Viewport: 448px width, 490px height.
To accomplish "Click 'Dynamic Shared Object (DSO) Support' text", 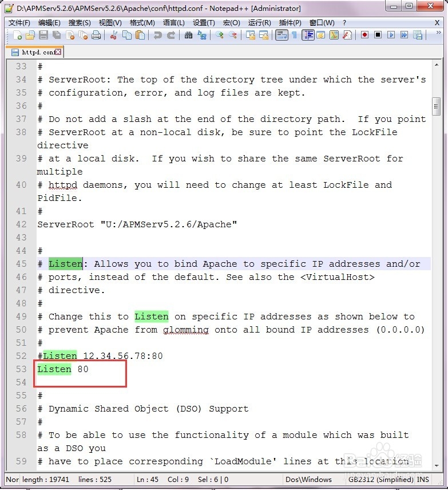I will click(x=148, y=409).
